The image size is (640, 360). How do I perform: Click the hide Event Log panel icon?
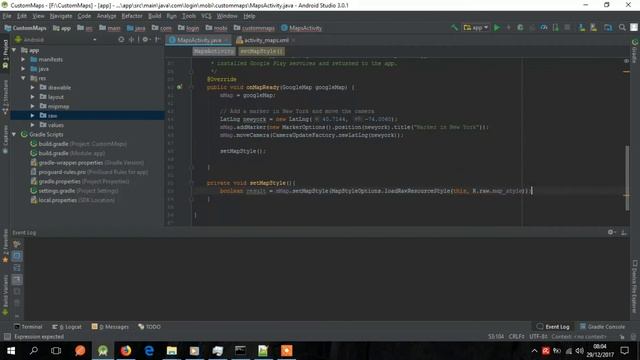624,232
